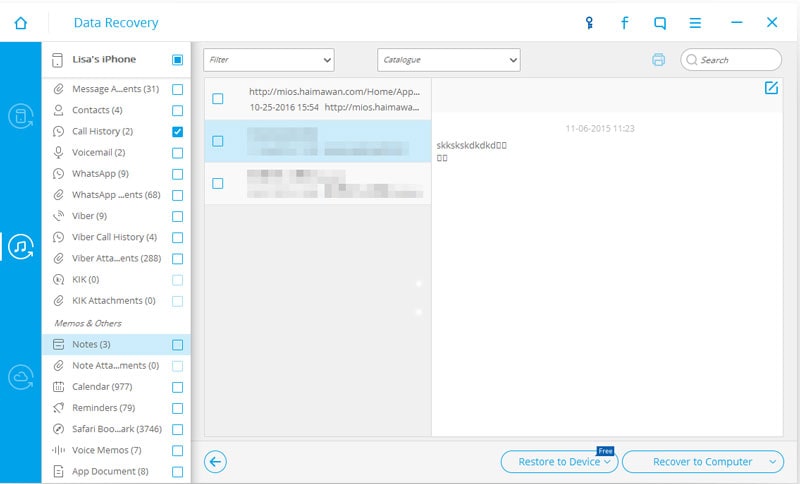Image resolution: width=800 pixels, height=484 pixels.
Task: Expand the Filter dropdown
Action: pyautogui.click(x=269, y=60)
